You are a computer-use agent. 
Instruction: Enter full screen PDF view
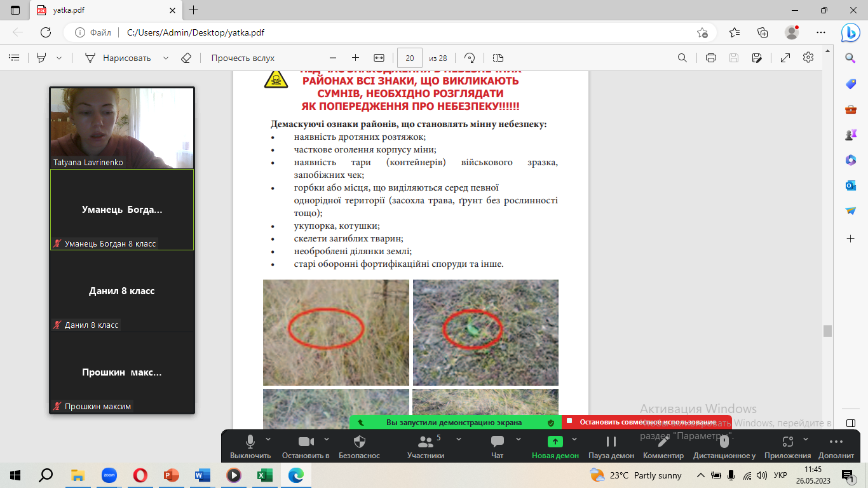785,58
